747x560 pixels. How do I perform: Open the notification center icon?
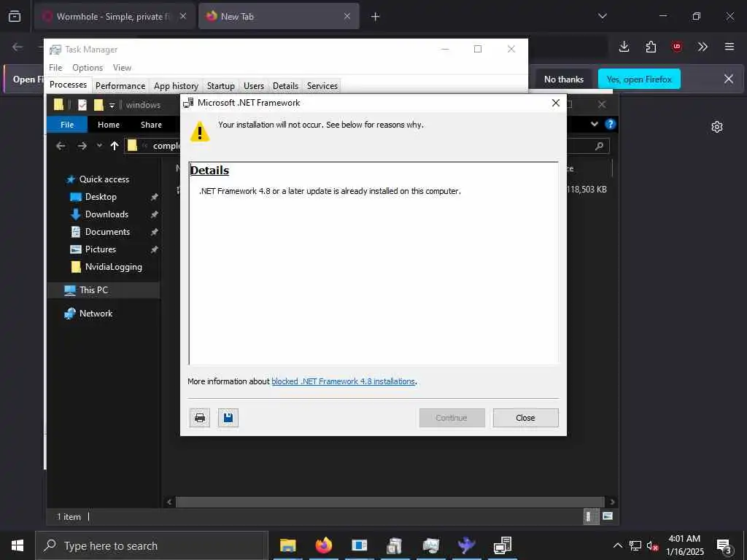coord(724,546)
